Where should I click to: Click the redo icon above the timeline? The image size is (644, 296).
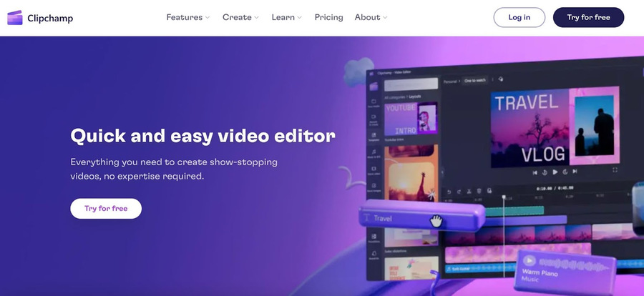click(x=459, y=192)
